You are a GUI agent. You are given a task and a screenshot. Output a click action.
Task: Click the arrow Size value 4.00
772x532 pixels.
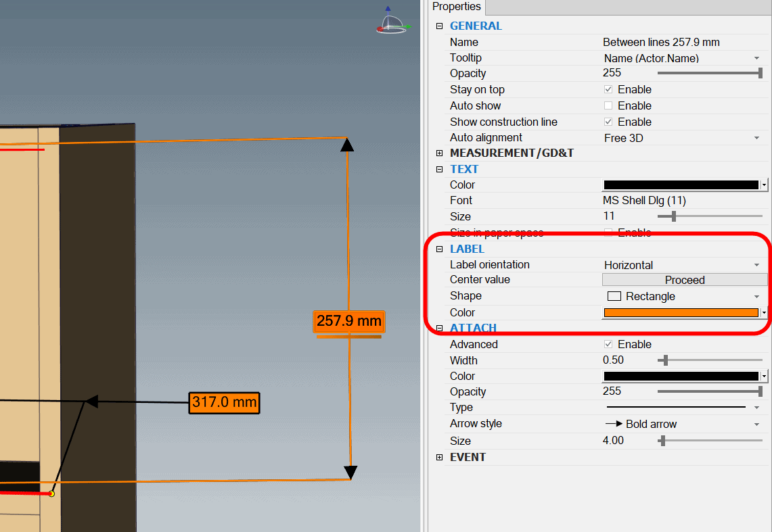[x=613, y=441]
